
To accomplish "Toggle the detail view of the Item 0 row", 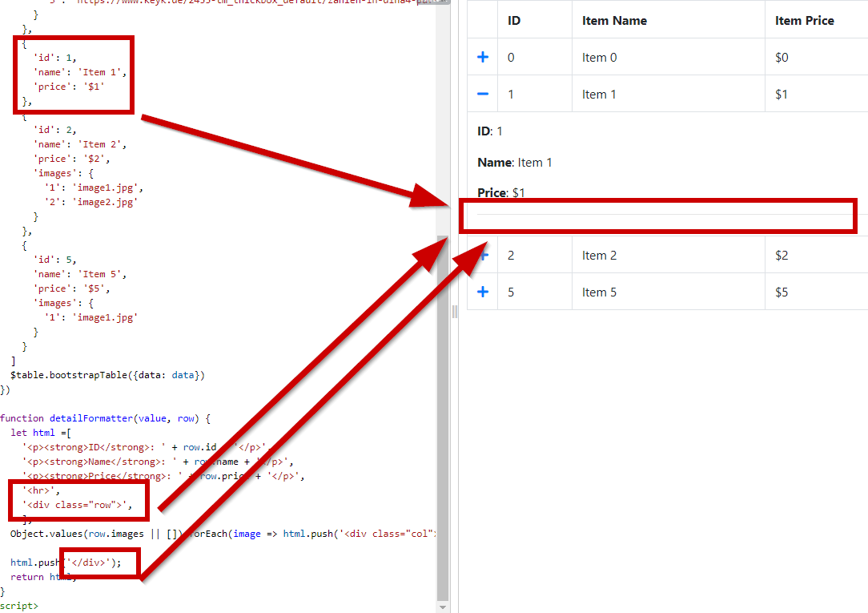I will coord(481,57).
